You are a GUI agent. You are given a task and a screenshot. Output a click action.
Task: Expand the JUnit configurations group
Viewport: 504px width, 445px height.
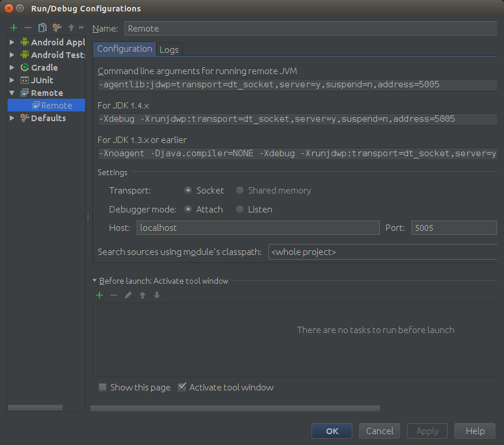coord(12,80)
